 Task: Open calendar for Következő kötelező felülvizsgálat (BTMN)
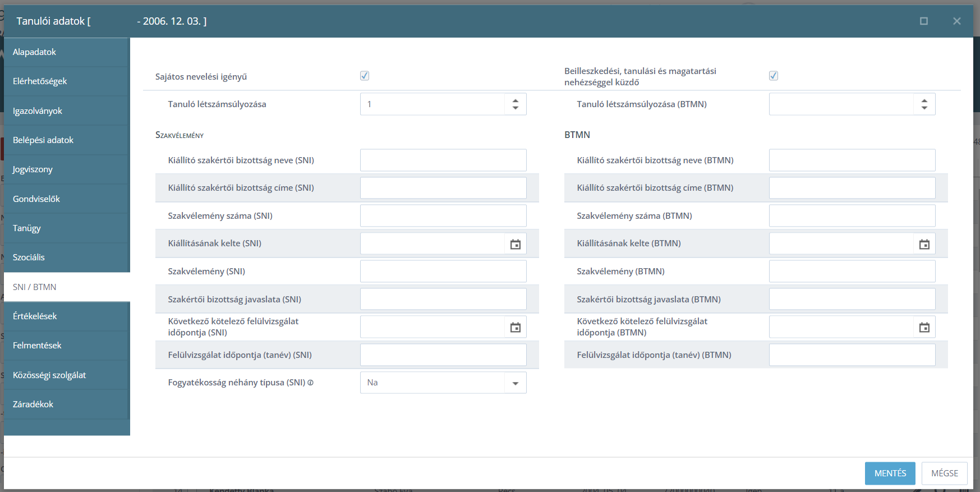click(x=924, y=327)
